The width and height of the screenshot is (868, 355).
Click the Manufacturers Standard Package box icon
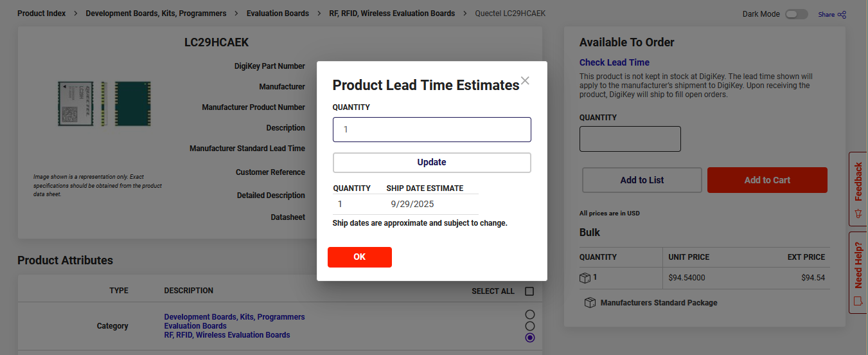click(x=590, y=302)
